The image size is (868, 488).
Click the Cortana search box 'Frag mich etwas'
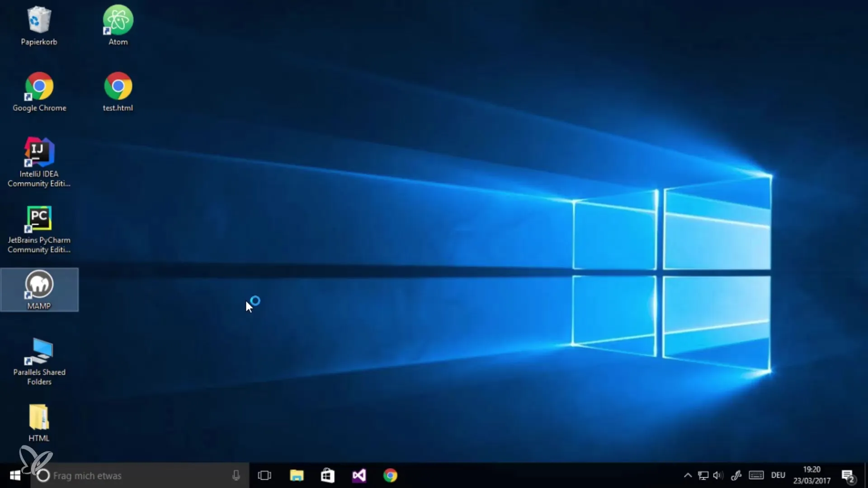[x=139, y=475]
